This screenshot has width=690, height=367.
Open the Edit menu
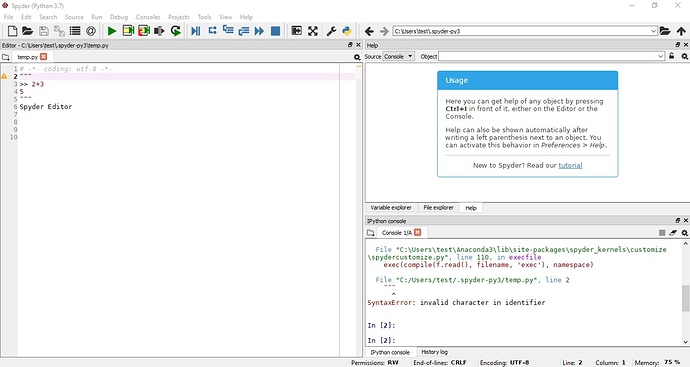(26, 17)
